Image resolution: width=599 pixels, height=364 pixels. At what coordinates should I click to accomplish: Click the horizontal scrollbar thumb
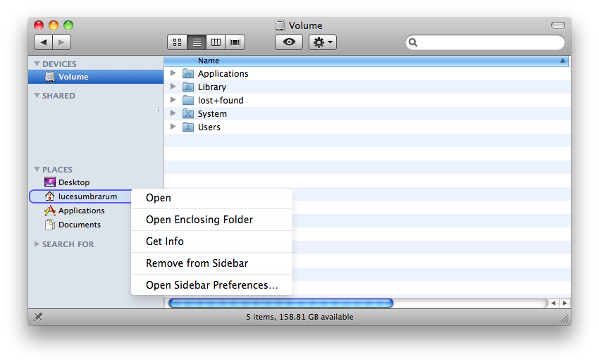coord(280,303)
